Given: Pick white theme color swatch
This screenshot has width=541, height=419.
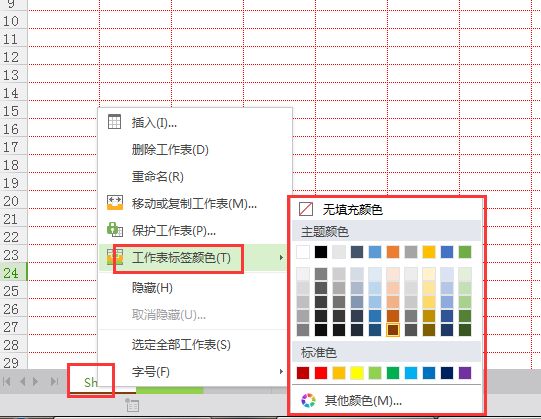Looking at the screenshot, I should coord(303,252).
